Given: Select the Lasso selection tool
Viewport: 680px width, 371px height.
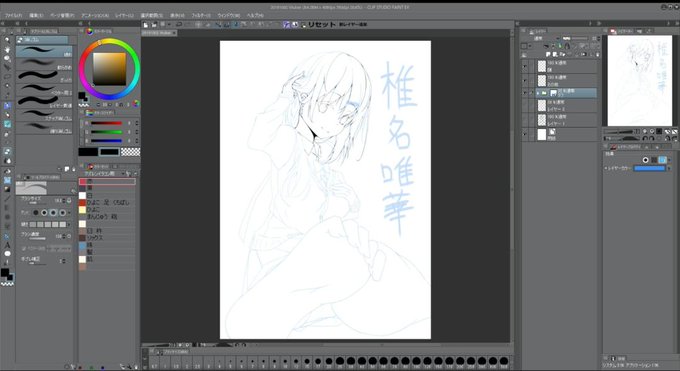Looking at the screenshot, I should coord(7,77).
